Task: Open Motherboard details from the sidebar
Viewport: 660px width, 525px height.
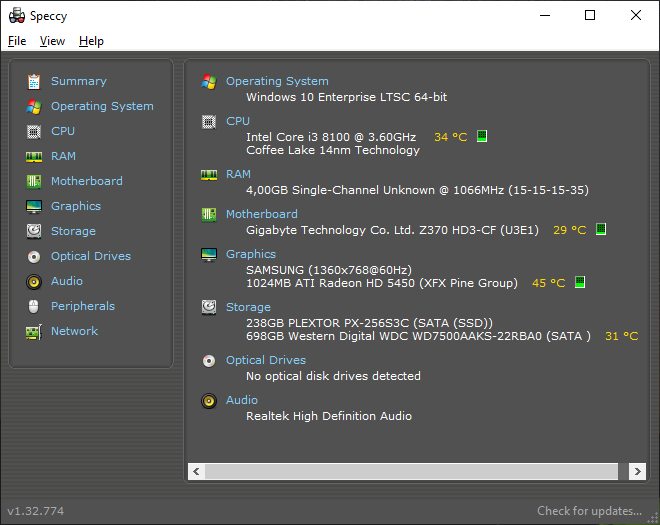Action: click(x=87, y=181)
